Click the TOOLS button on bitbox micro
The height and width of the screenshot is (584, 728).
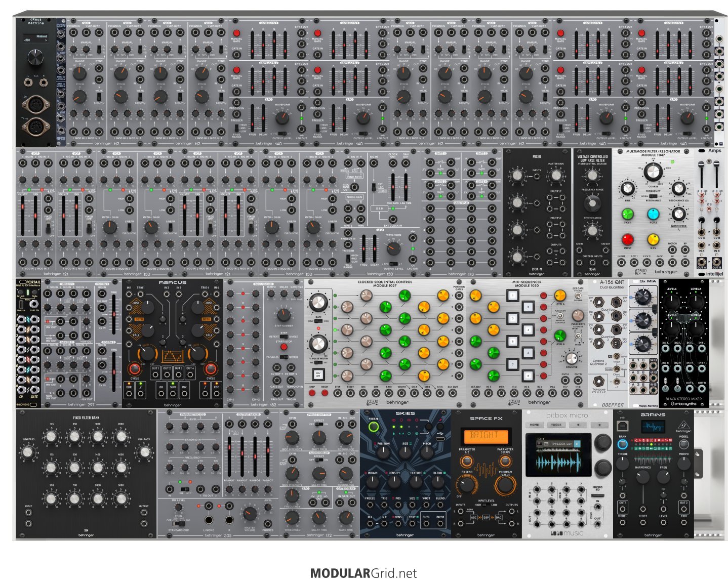pos(557,425)
